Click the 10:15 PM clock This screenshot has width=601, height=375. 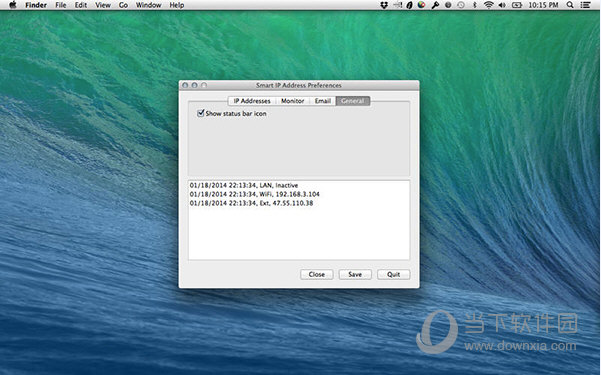[x=543, y=5]
